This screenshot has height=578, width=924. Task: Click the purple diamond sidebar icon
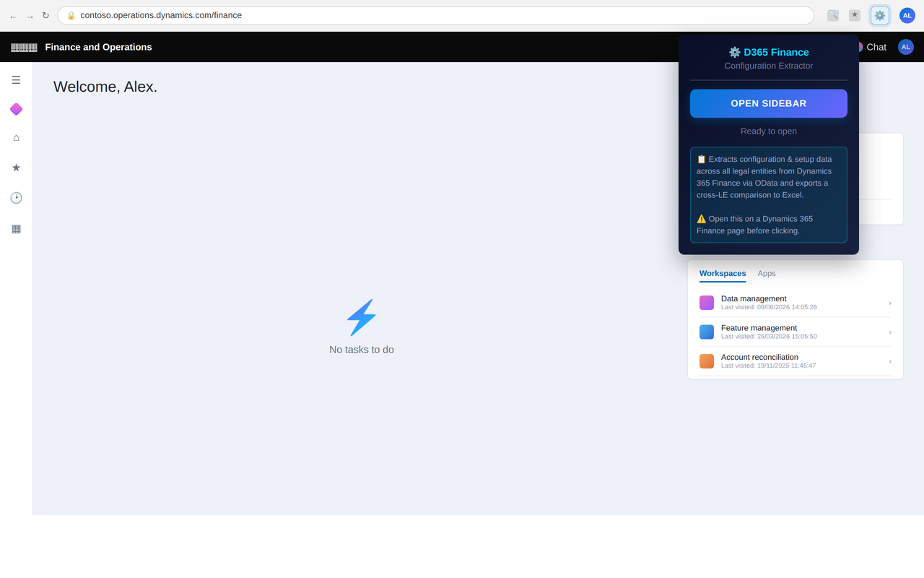coord(16,109)
